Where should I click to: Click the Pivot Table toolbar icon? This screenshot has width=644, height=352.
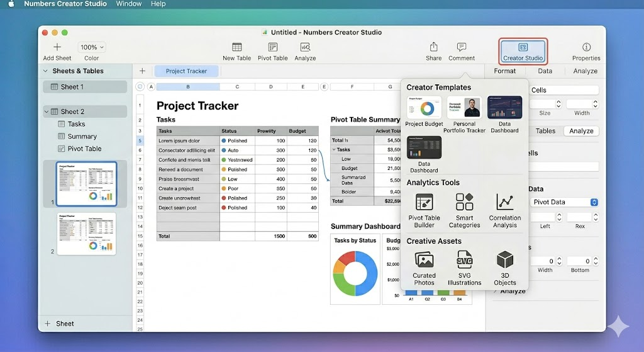click(273, 47)
